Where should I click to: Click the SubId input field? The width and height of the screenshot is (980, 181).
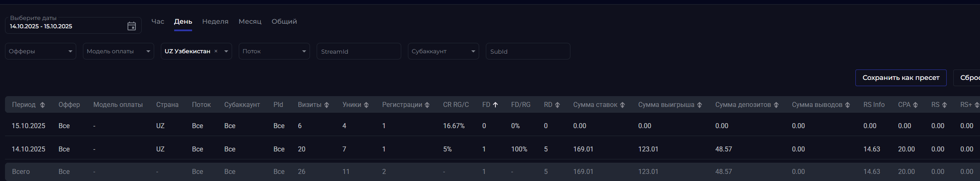(527, 51)
